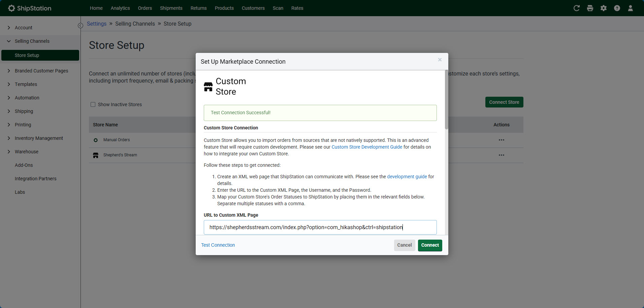Collapse the sidebar with the arrow icon
Screen dimensions: 644x308
(80, 26)
